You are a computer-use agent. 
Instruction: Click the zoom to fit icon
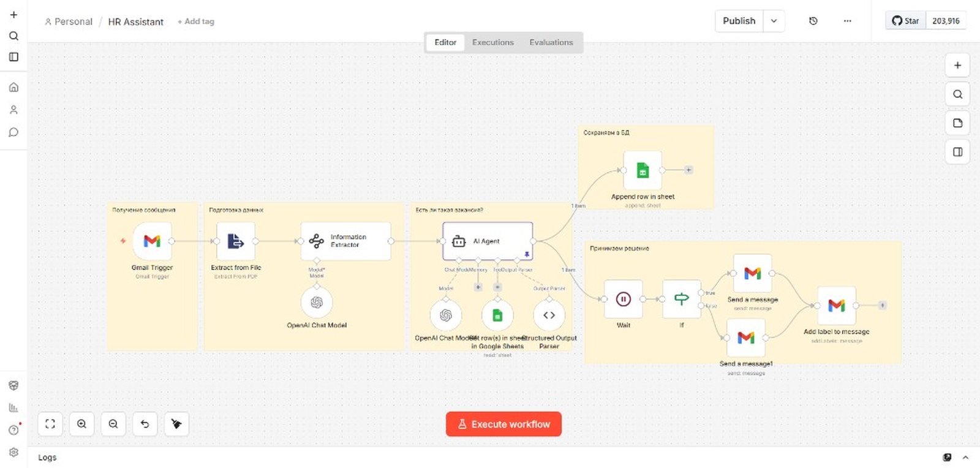pos(50,424)
